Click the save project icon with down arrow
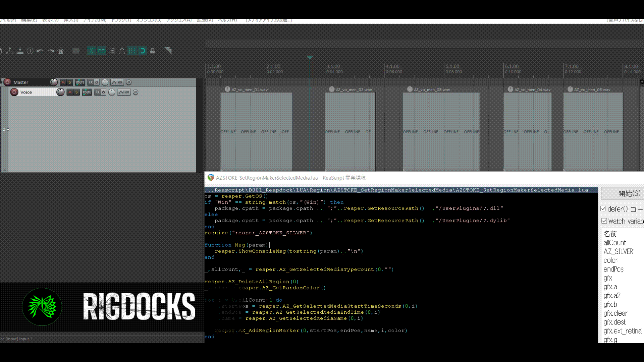 20,51
